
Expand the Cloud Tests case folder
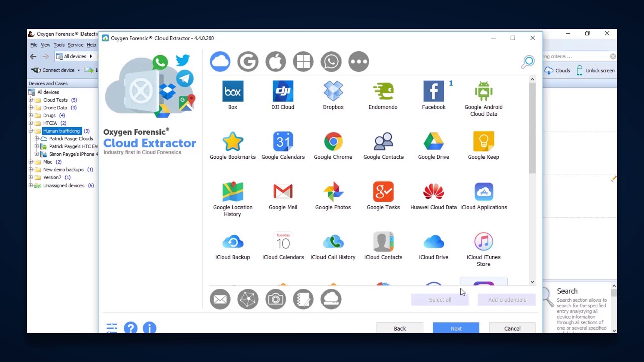(x=31, y=100)
